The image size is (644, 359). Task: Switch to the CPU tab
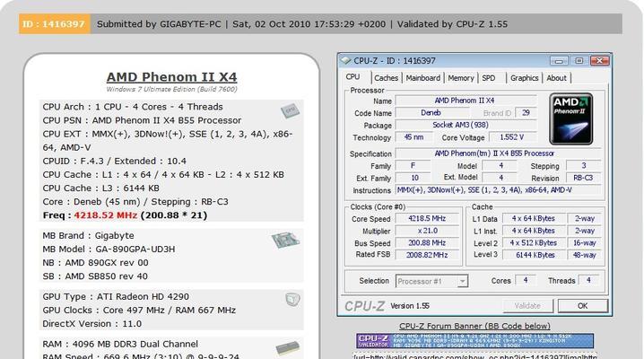(352, 77)
